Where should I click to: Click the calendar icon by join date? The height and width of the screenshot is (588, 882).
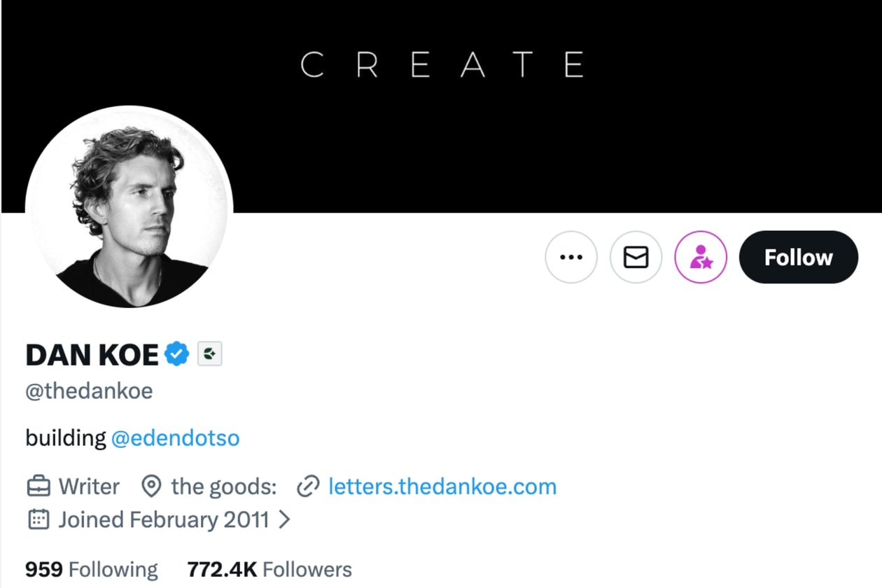(38, 519)
